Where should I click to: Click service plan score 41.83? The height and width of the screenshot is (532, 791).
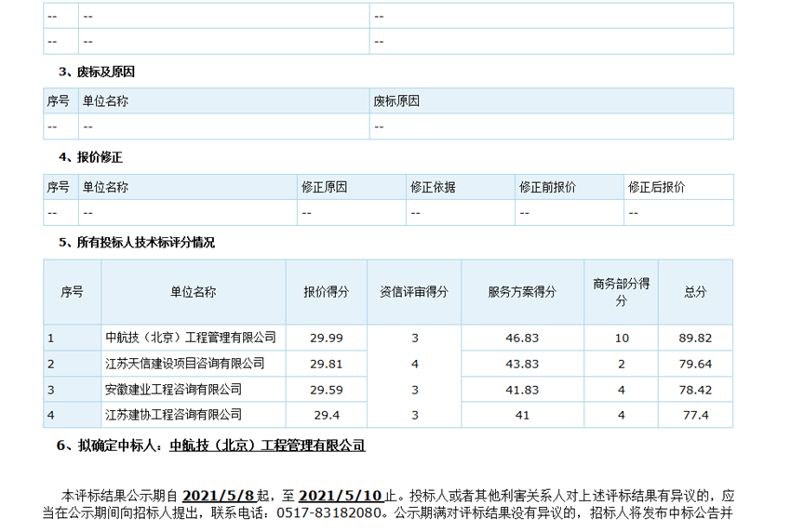[x=522, y=390]
